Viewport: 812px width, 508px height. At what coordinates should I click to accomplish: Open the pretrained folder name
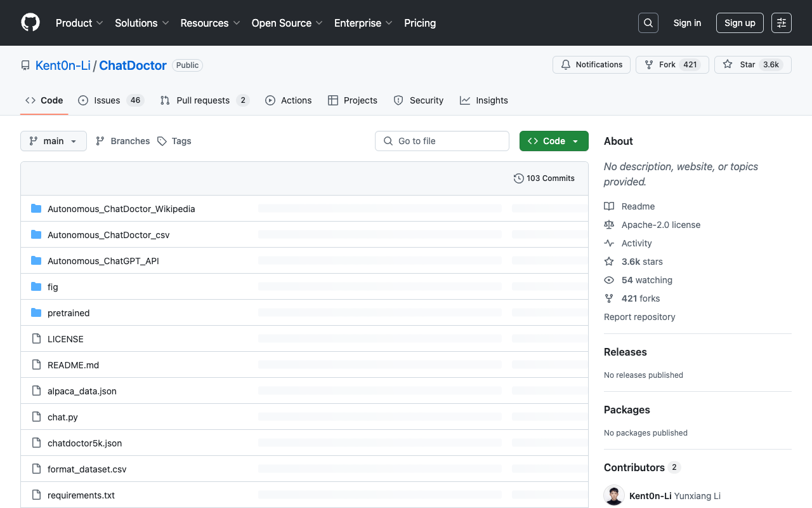tap(69, 313)
